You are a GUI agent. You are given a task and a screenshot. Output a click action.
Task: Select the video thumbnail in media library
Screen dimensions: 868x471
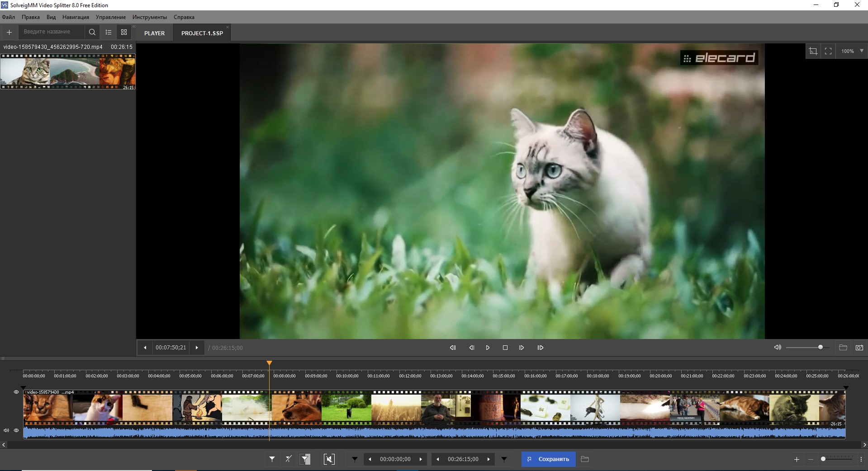[68, 71]
